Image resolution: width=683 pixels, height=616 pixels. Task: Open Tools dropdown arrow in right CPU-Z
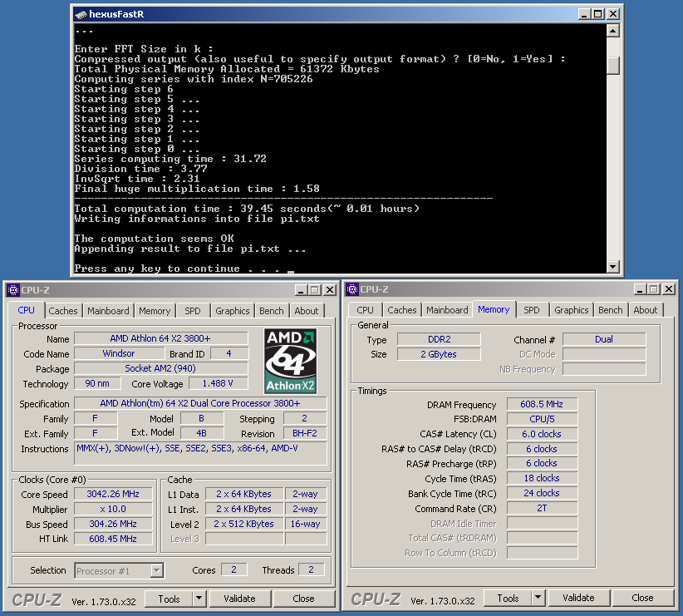(538, 598)
